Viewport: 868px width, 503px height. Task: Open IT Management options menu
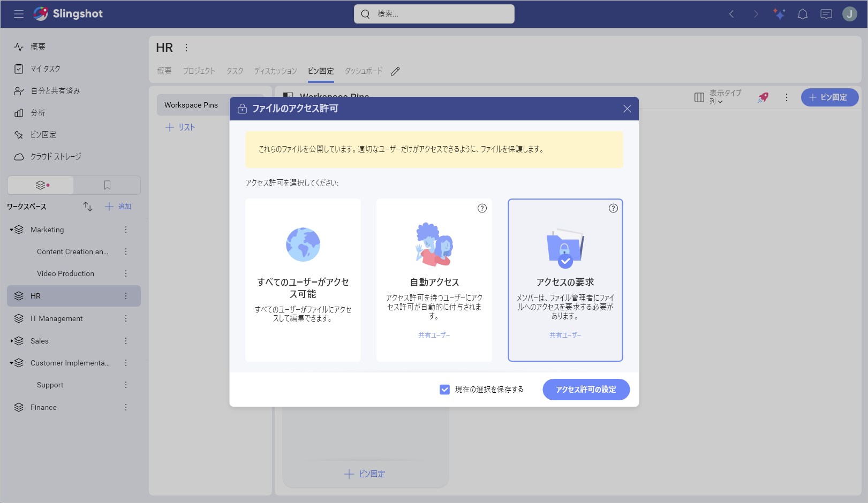pos(126,318)
